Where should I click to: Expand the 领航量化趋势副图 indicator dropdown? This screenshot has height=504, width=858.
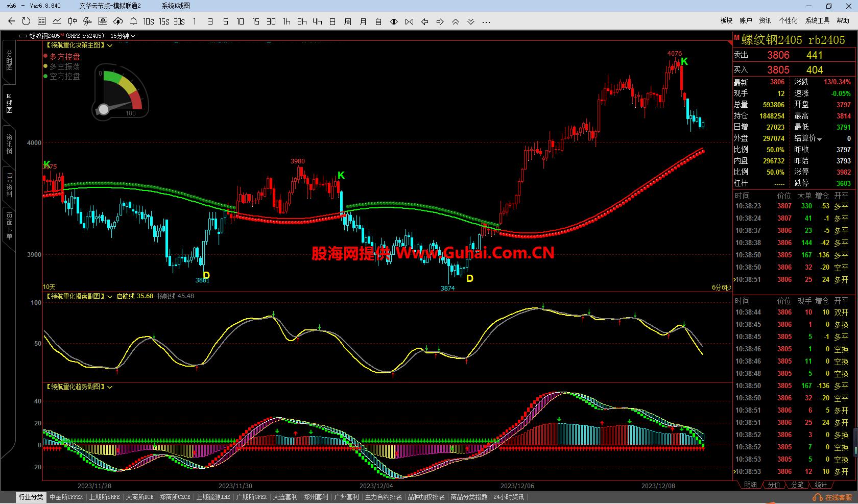pyautogui.click(x=110, y=387)
